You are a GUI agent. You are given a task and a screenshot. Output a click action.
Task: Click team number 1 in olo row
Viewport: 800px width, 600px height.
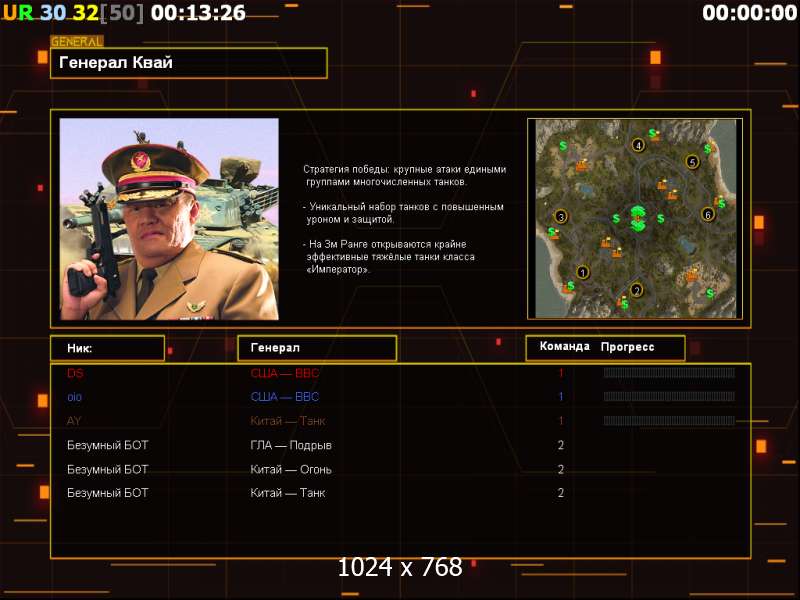(561, 396)
